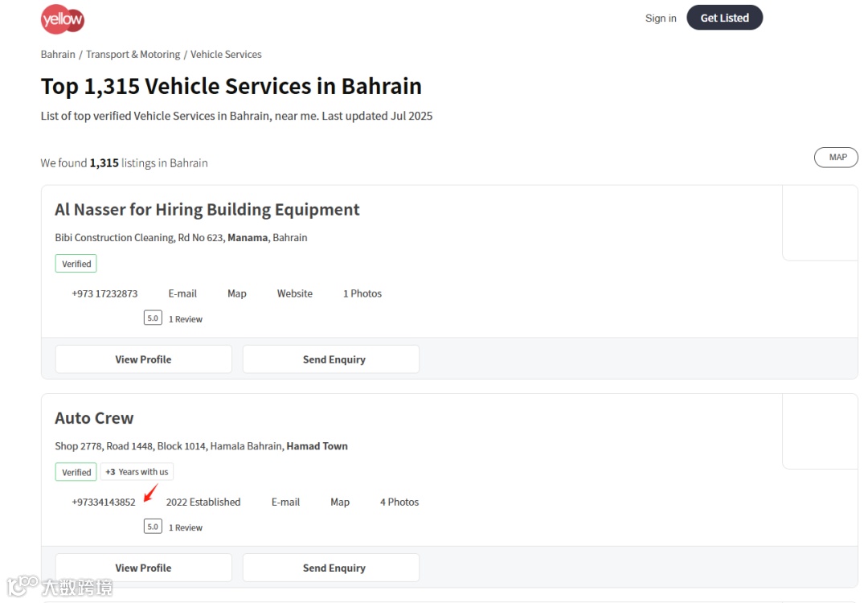
Task: View Auto Crew's 4 Photos
Action: pyautogui.click(x=399, y=503)
